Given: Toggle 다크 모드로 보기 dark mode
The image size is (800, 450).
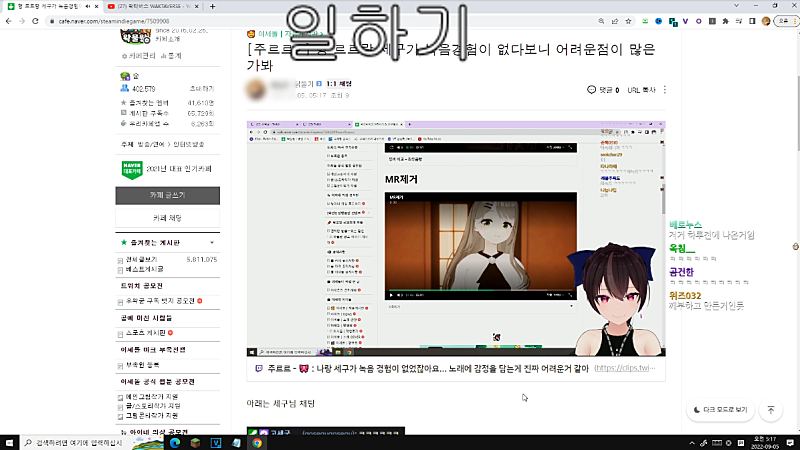Looking at the screenshot, I should pyautogui.click(x=720, y=410).
